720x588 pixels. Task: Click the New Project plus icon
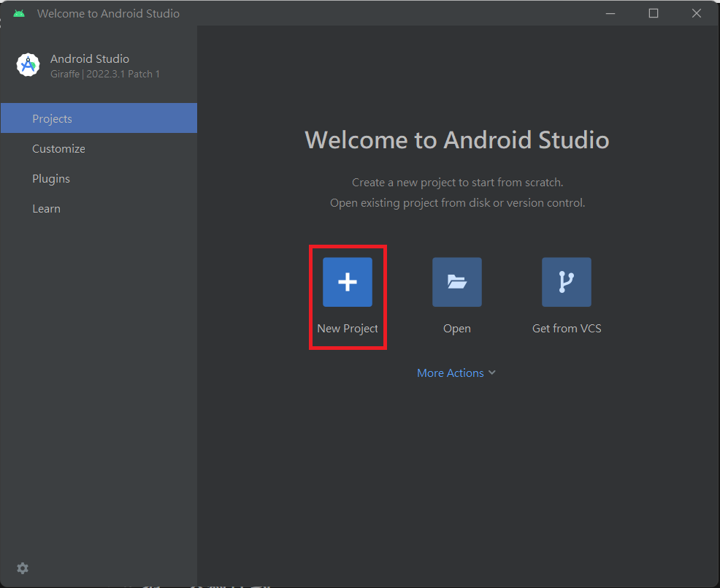point(347,282)
